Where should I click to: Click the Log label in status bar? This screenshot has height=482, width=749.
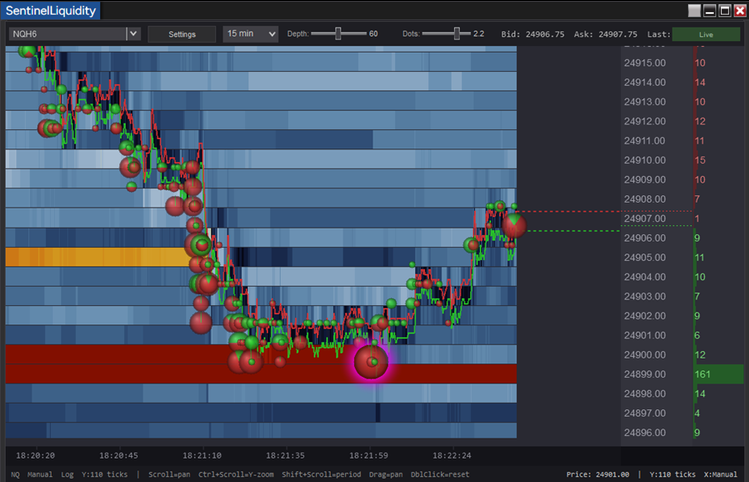pyautogui.click(x=67, y=474)
